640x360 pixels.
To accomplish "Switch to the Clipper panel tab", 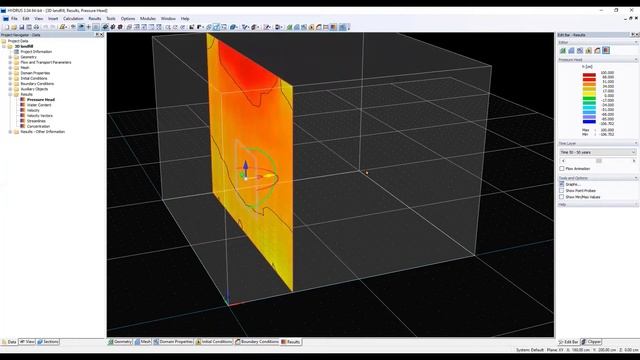I will (591, 342).
